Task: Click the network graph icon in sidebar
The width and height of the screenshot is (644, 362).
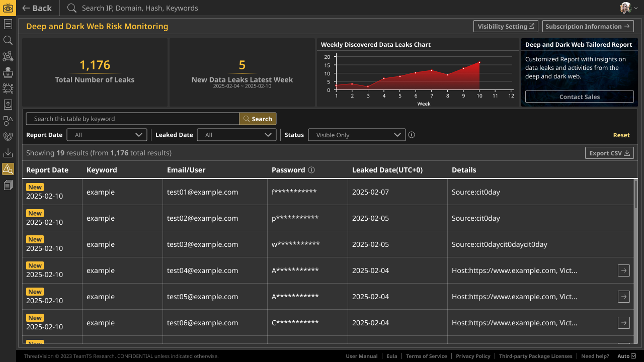Action: point(8,56)
